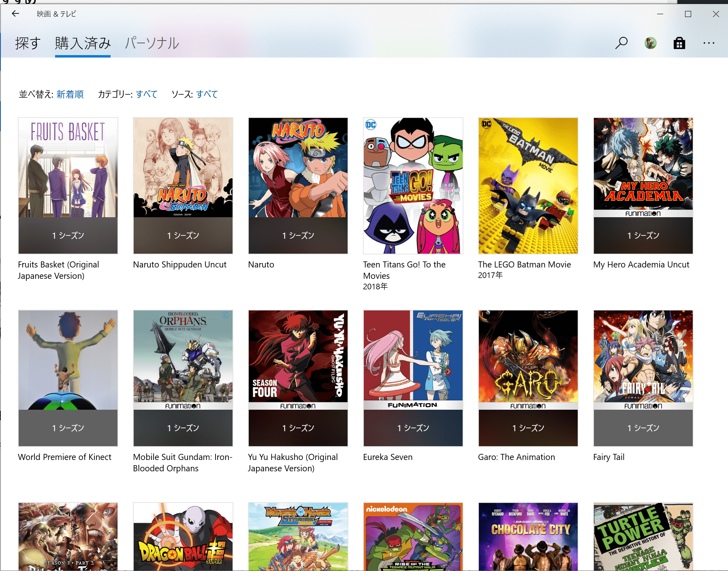
Task: Click the Garo: The Animation title text
Action: coord(517,457)
